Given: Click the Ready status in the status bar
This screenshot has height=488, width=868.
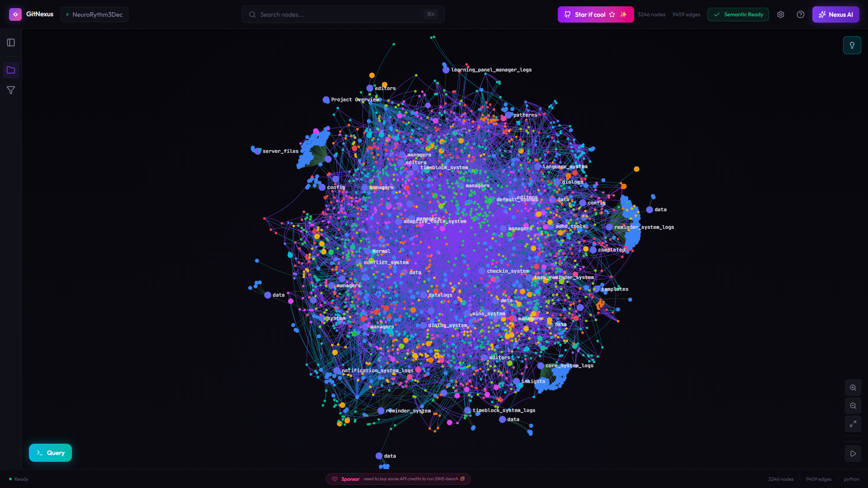Looking at the screenshot, I should (x=18, y=479).
